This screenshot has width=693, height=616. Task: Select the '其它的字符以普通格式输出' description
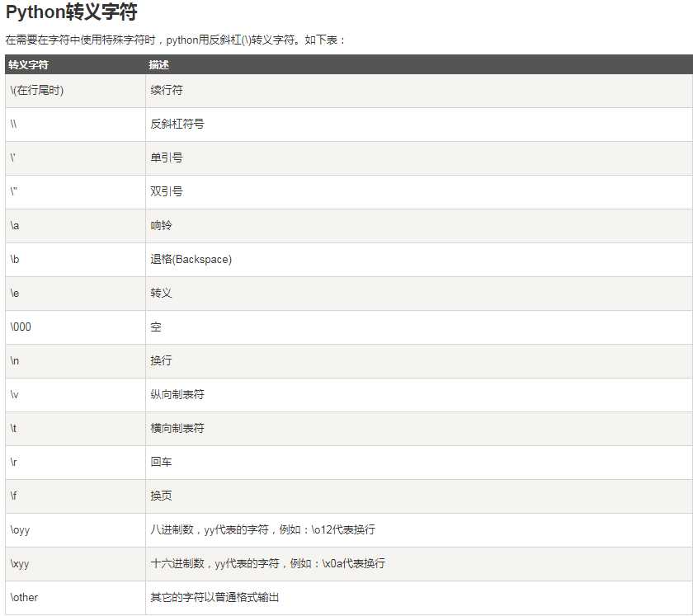pos(214,597)
